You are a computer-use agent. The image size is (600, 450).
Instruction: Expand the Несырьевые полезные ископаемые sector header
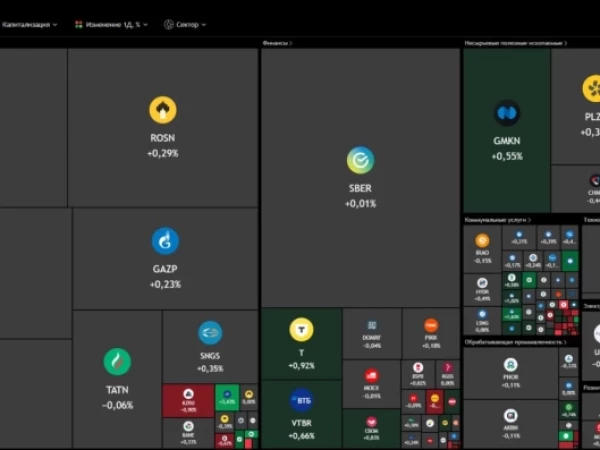[x=516, y=43]
